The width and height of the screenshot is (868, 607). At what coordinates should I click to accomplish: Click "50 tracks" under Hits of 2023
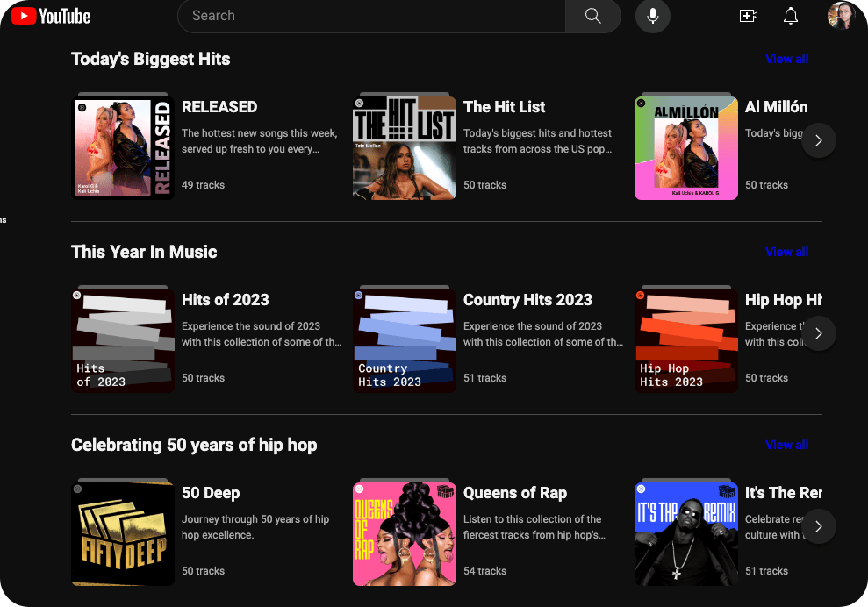click(x=203, y=378)
